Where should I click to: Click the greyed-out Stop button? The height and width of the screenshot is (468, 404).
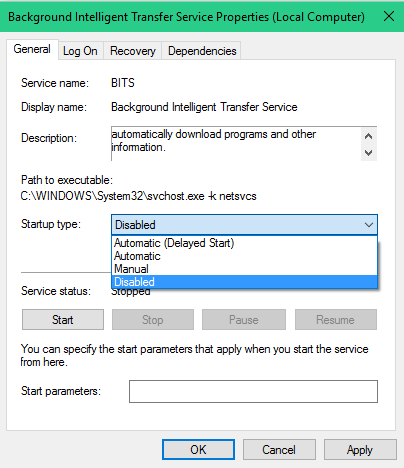(153, 320)
